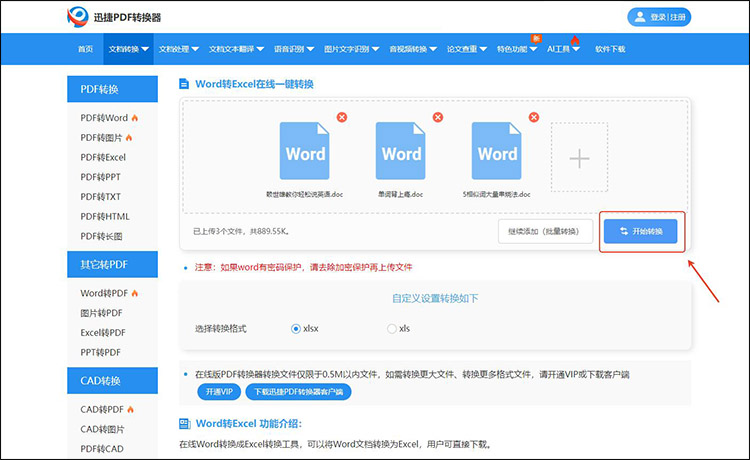This screenshot has height=460, width=750.
Task: Click the 开通VIP button
Action: 219,392
